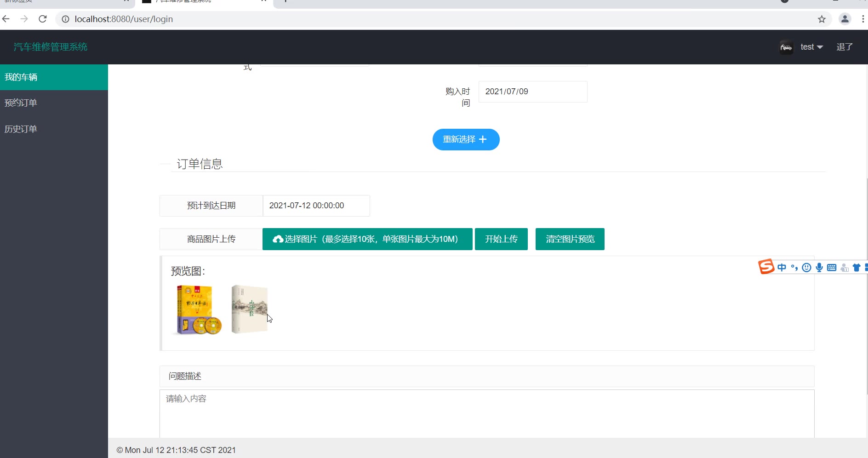Viewport: 868px width, 458px height.
Task: Click the 订单信息 section heading
Action: click(200, 164)
